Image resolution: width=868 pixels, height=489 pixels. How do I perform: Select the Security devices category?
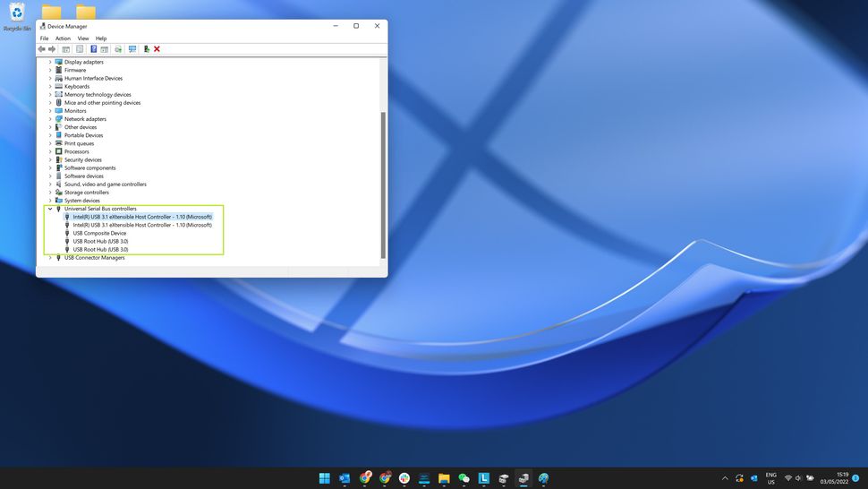(83, 160)
